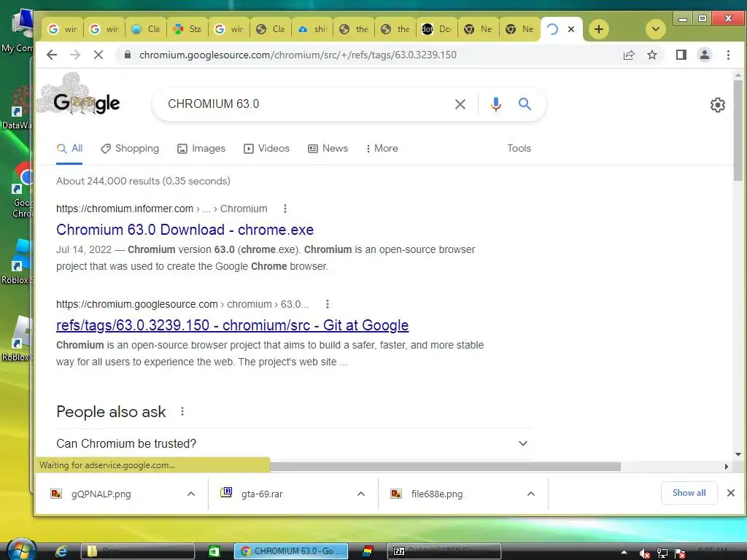
Task: Open the downloaded file688e.png file
Action: point(437,494)
